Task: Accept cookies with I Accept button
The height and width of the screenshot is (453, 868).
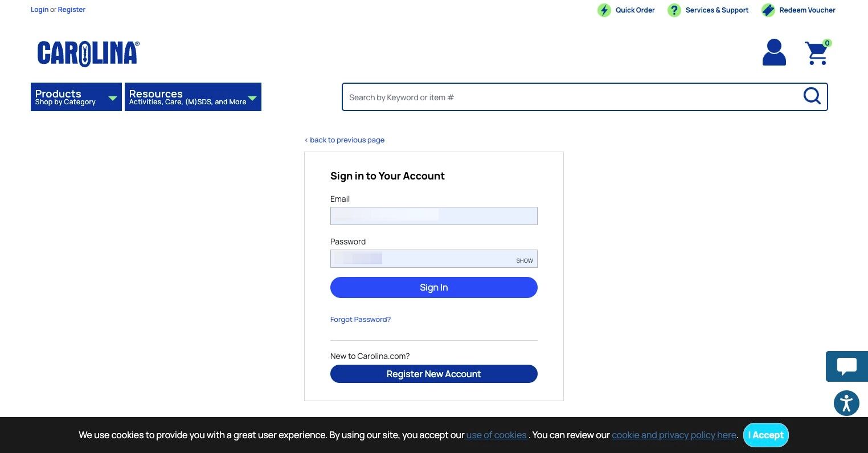Action: (766, 435)
